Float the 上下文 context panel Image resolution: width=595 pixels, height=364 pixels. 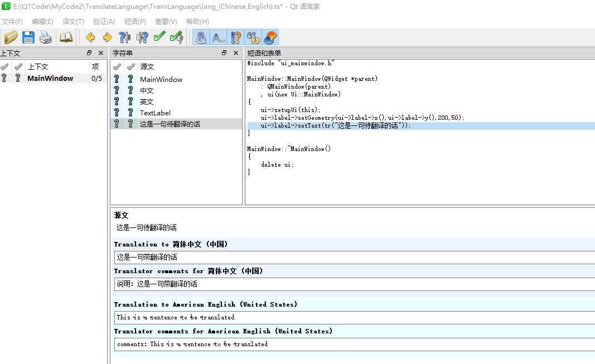[89, 53]
